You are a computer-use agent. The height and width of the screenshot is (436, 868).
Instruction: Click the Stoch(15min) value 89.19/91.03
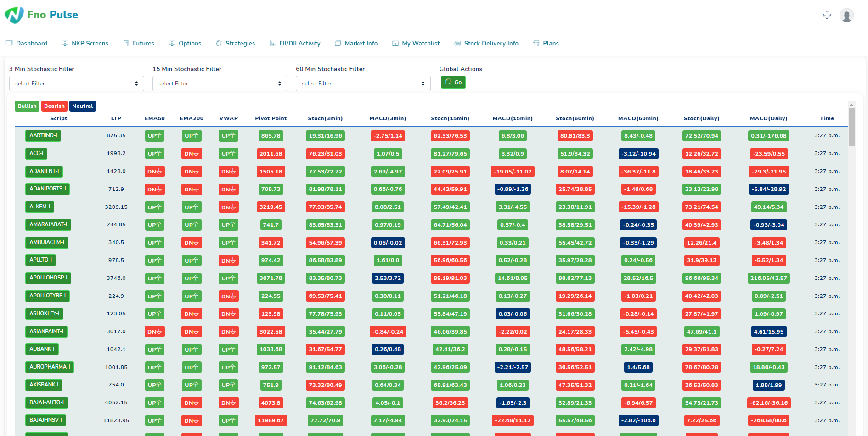pos(450,278)
